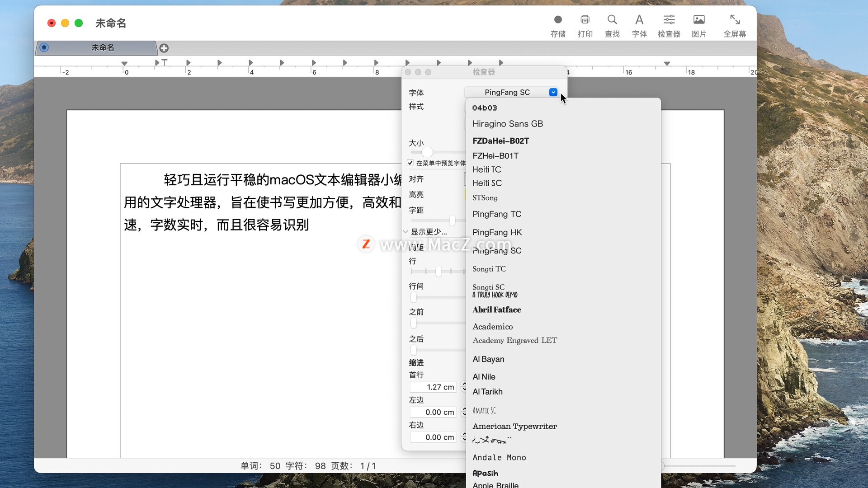Choose Abril Fatface font in menu
Screen dimensions: 868x488
pyautogui.click(x=496, y=310)
